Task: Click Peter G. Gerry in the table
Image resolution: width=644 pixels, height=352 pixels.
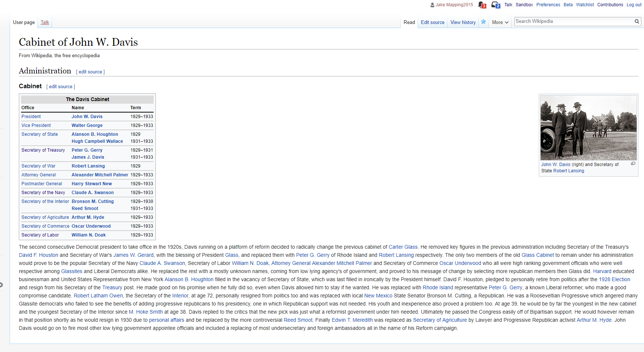Action: tap(87, 150)
